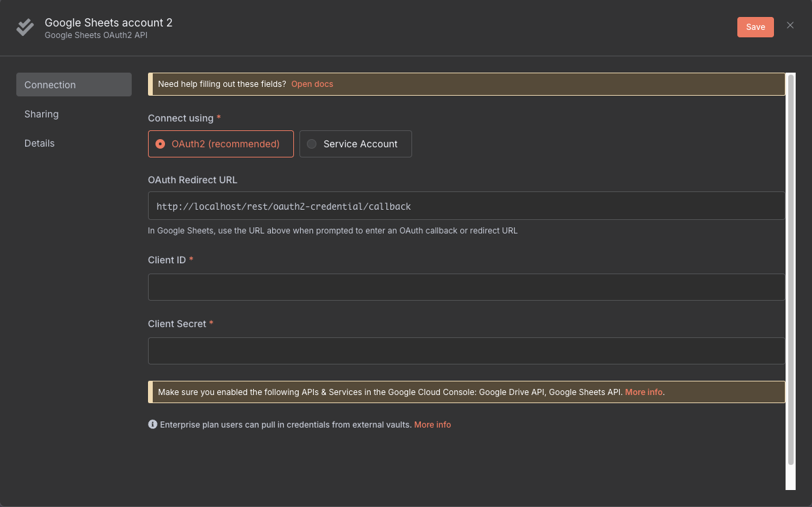Click the info icon beside Enterprise plan note
Image resolution: width=812 pixels, height=507 pixels.
(x=153, y=424)
